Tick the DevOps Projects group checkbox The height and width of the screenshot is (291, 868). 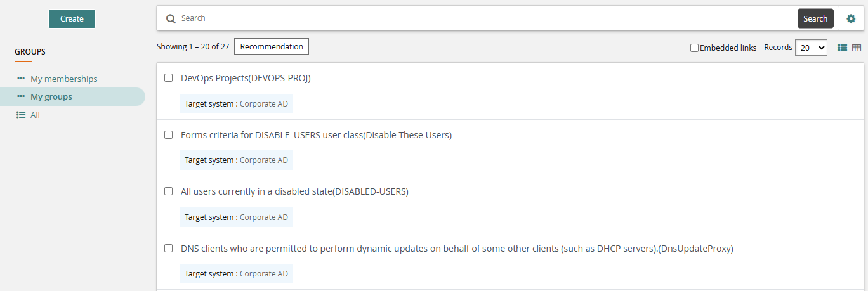(x=169, y=78)
